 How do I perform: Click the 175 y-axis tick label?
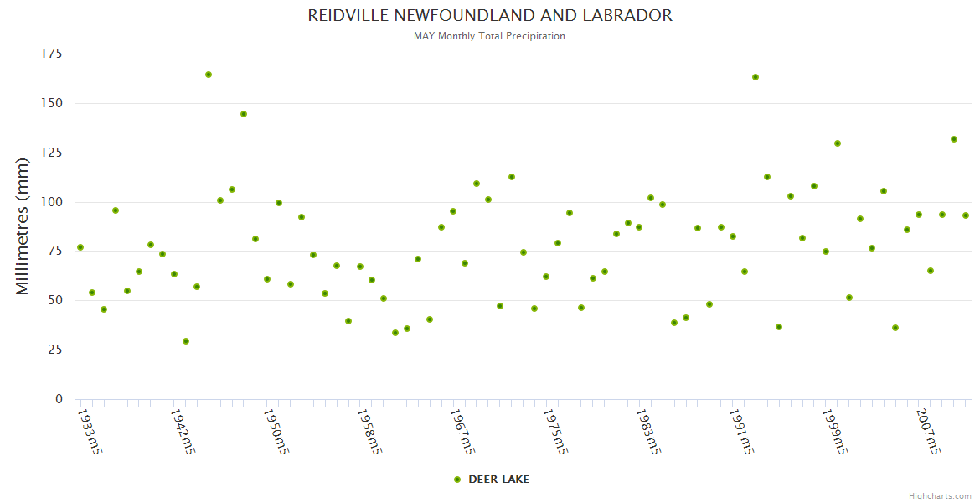[x=52, y=54]
